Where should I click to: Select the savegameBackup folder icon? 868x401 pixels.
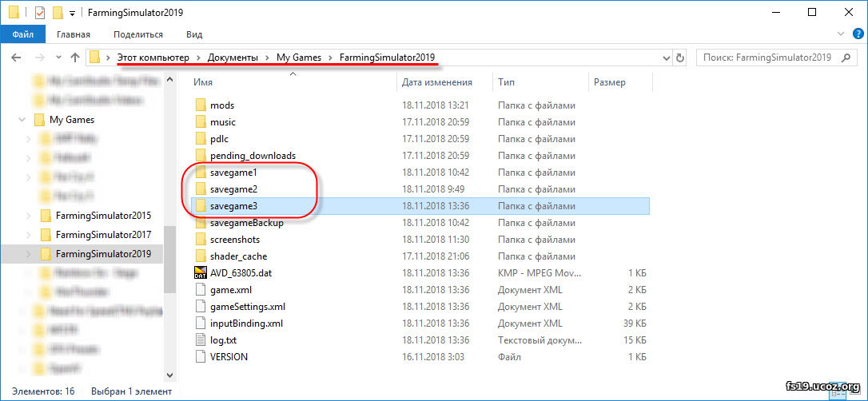[x=200, y=223]
